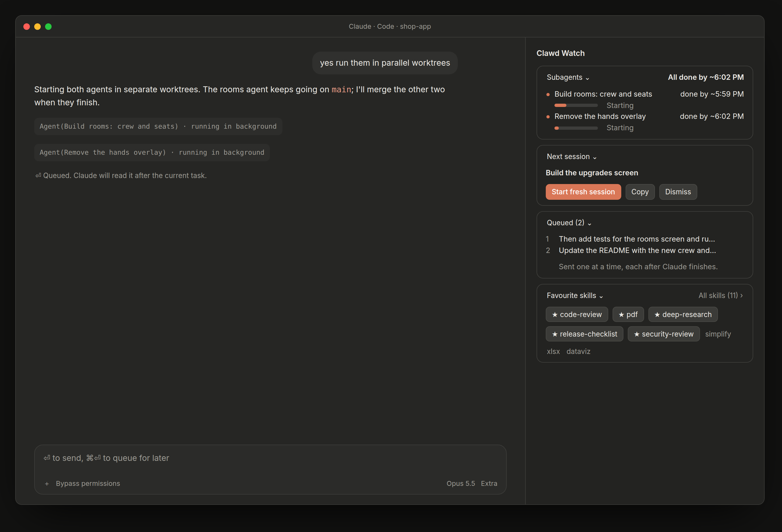Click the user message 'yes run them in parallel worktrees'

pos(384,63)
